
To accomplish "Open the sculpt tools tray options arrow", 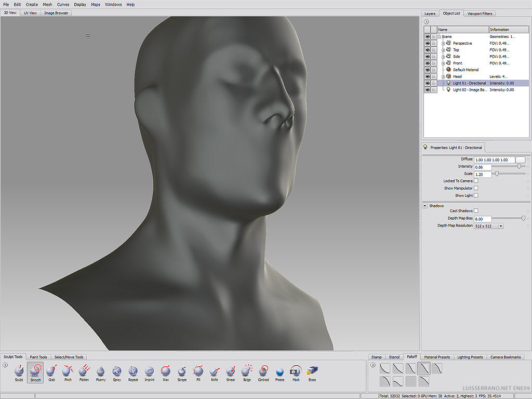I will (x=5, y=365).
